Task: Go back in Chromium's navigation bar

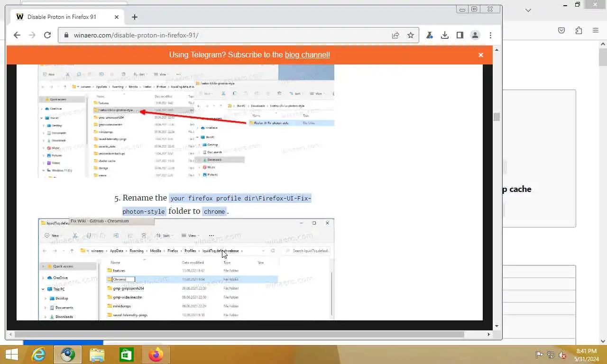Action: tap(17, 35)
